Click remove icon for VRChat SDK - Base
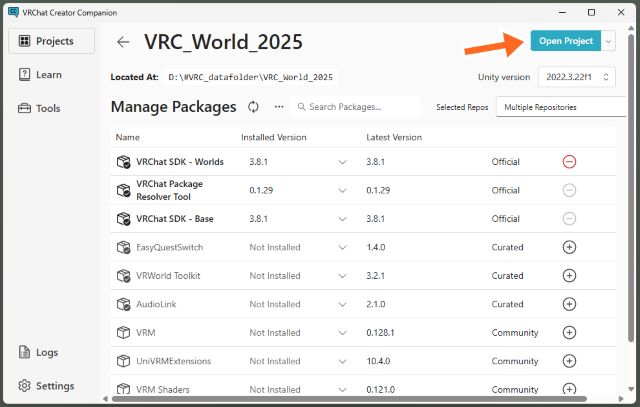This screenshot has width=640, height=407. tap(569, 219)
